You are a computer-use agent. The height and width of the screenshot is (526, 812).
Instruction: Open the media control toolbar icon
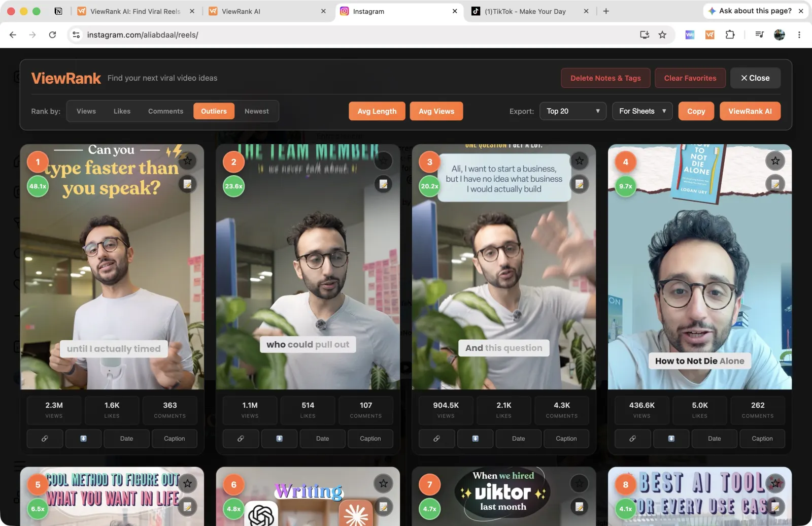[x=759, y=35]
